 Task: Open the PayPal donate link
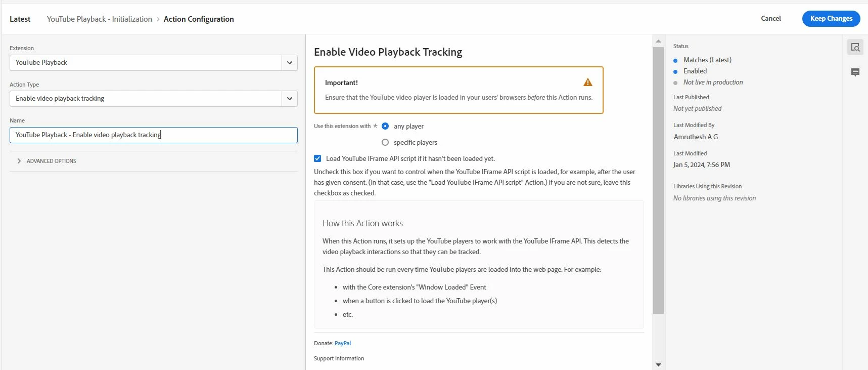click(x=343, y=343)
